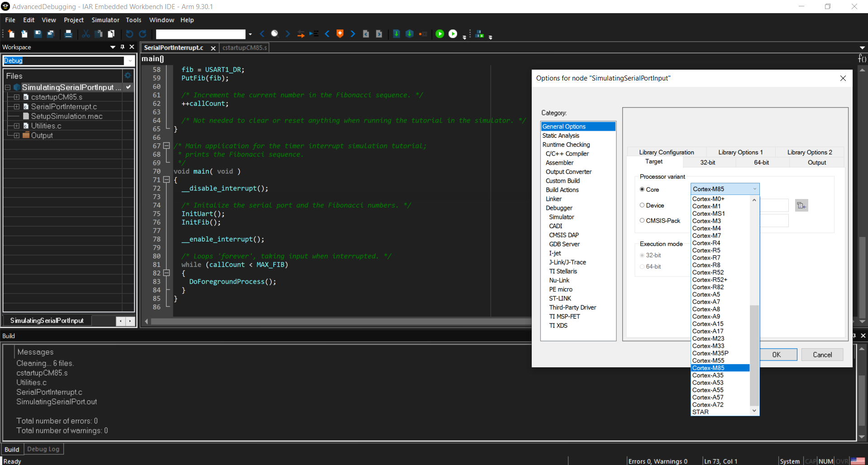868x465 pixels.
Task: Switch to the Library Configuration tab
Action: 666,152
